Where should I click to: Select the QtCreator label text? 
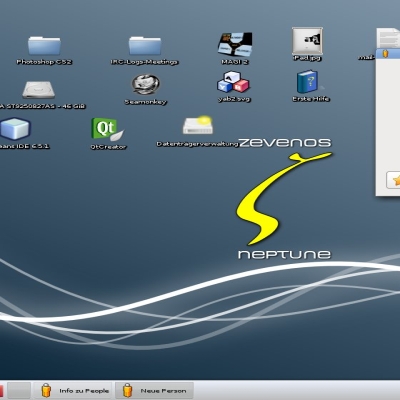click(x=108, y=147)
